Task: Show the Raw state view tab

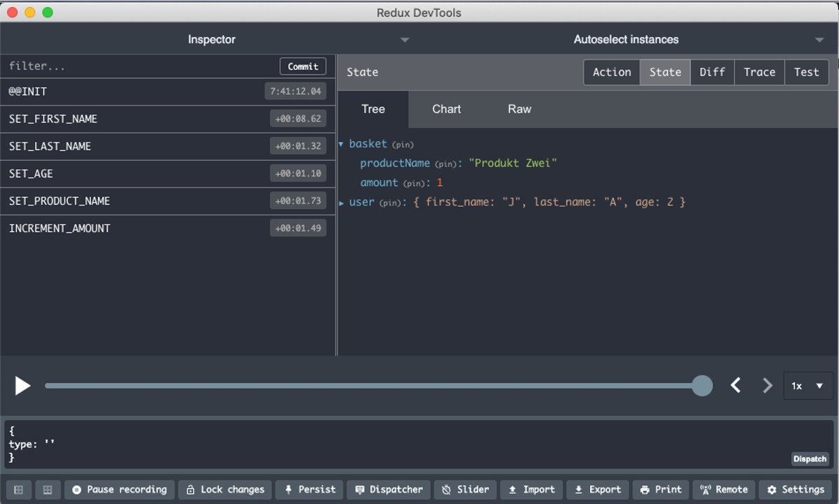Action: tap(519, 109)
